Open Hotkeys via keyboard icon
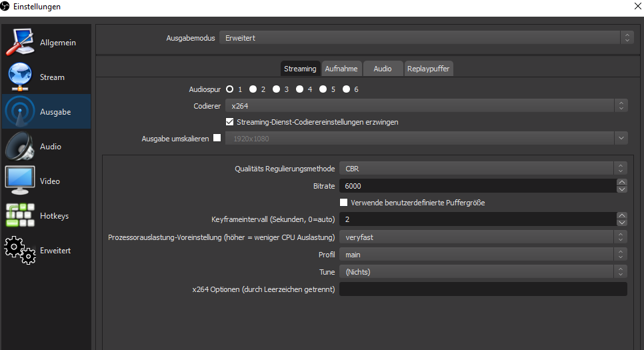The image size is (644, 350). pyautogui.click(x=20, y=216)
